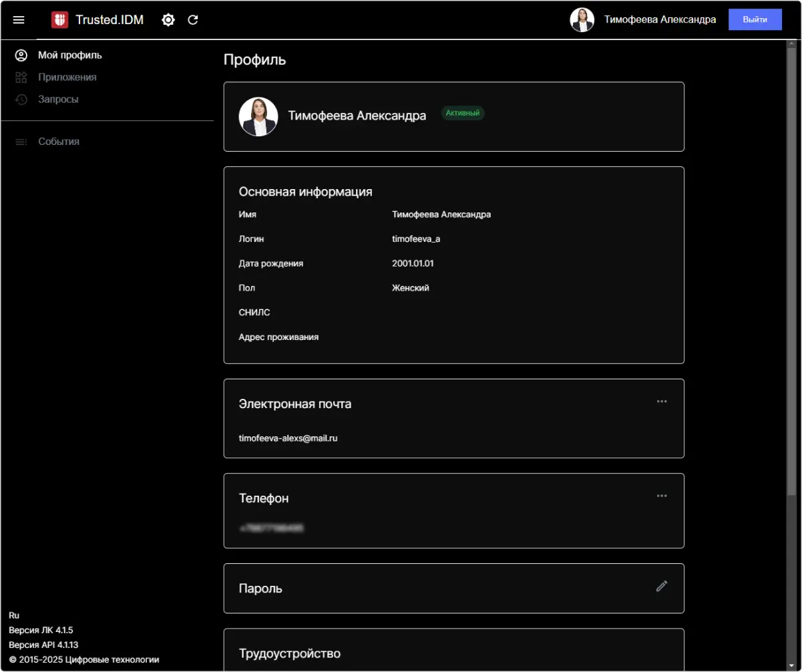The image size is (802, 672).
Task: Click the Запросы history clock icon
Action: pyautogui.click(x=21, y=100)
